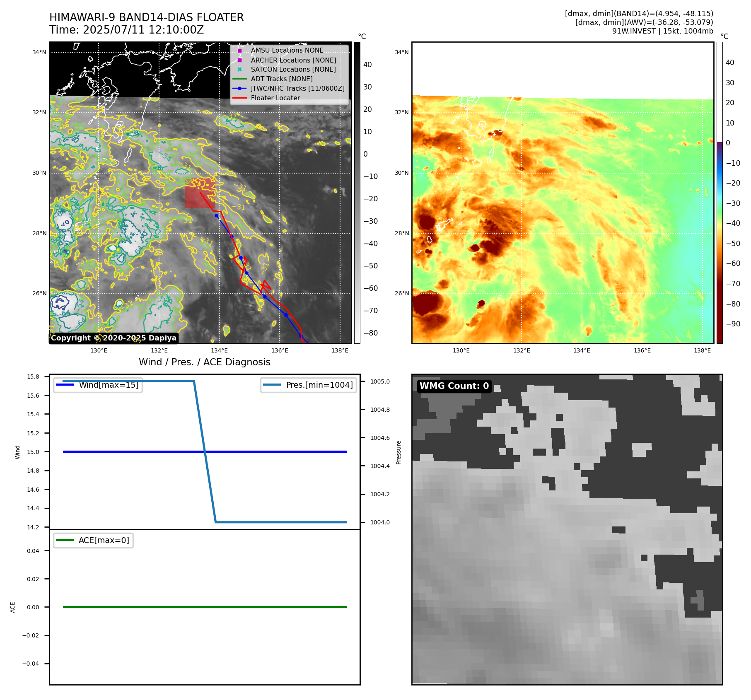Click the blue horizontal wind line in chart
The width and height of the screenshot is (751, 700).
tap(205, 451)
